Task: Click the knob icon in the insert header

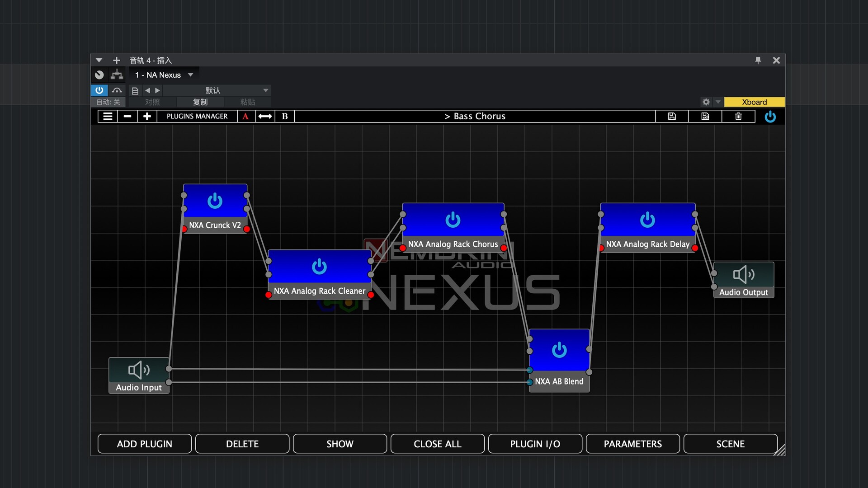Action: [x=99, y=75]
